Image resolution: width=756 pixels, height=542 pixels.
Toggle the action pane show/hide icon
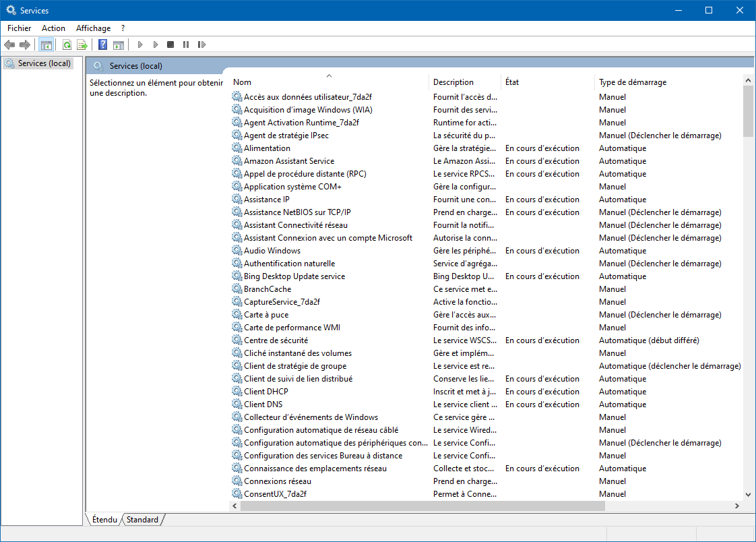119,45
